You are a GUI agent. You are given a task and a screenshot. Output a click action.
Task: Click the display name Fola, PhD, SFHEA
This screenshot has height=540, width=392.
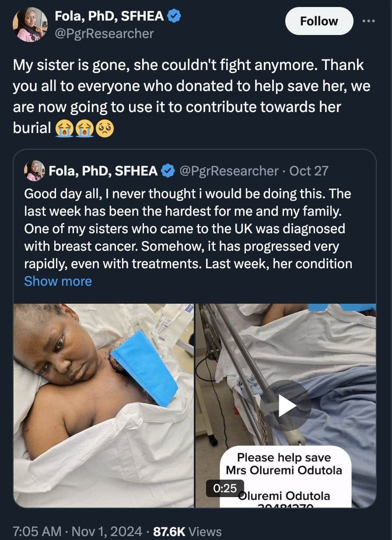109,16
